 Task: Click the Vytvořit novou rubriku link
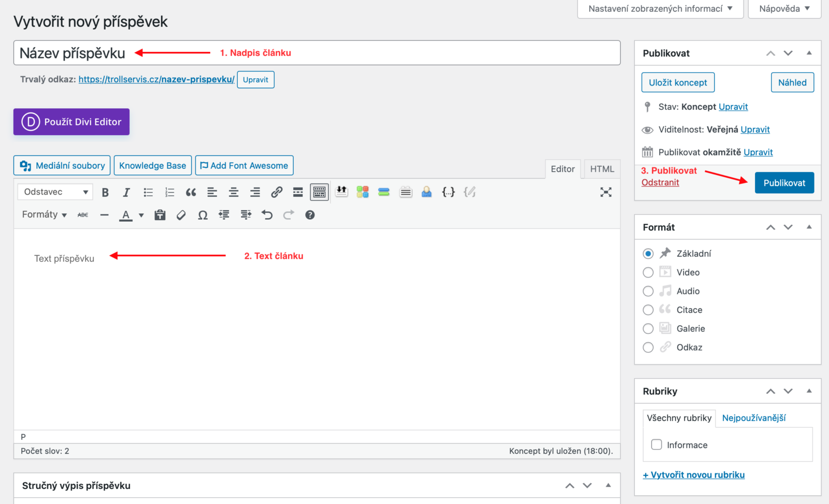[694, 475]
